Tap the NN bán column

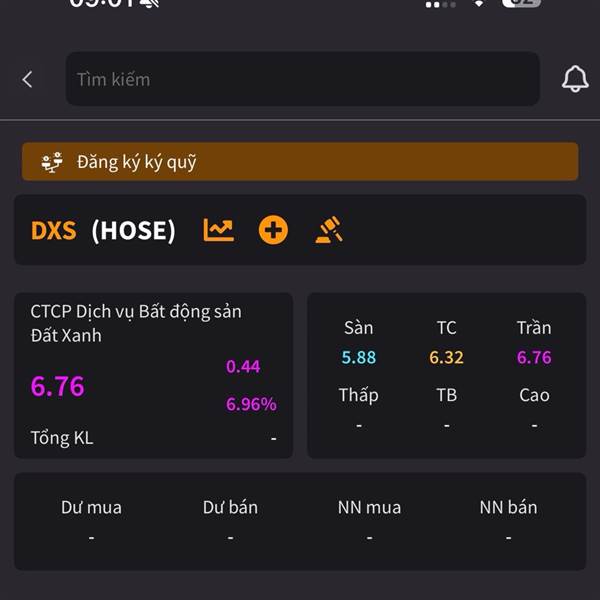tap(508, 520)
